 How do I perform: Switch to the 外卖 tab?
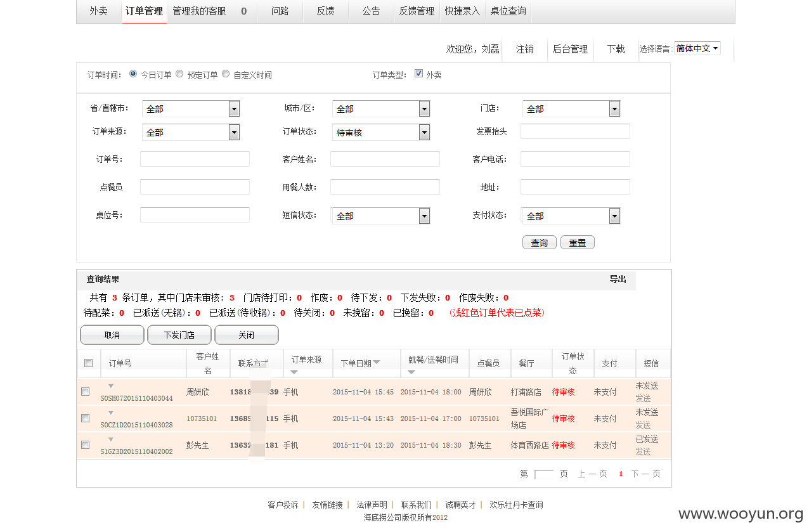[98, 11]
